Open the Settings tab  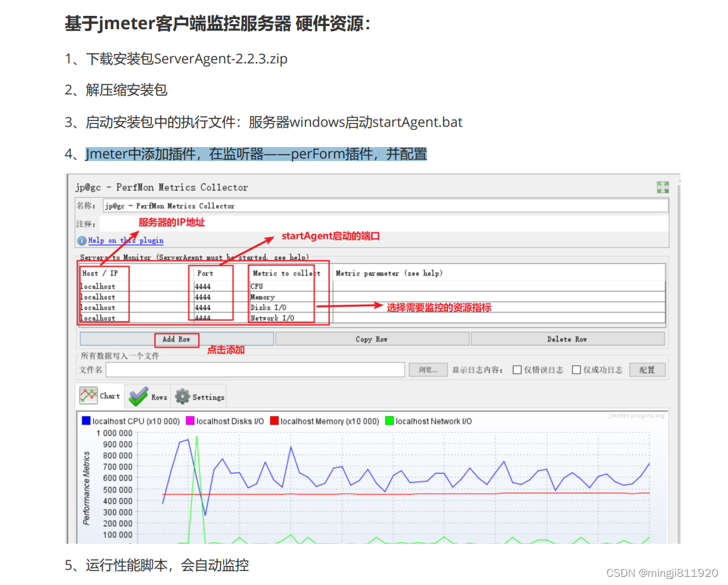tap(199, 397)
